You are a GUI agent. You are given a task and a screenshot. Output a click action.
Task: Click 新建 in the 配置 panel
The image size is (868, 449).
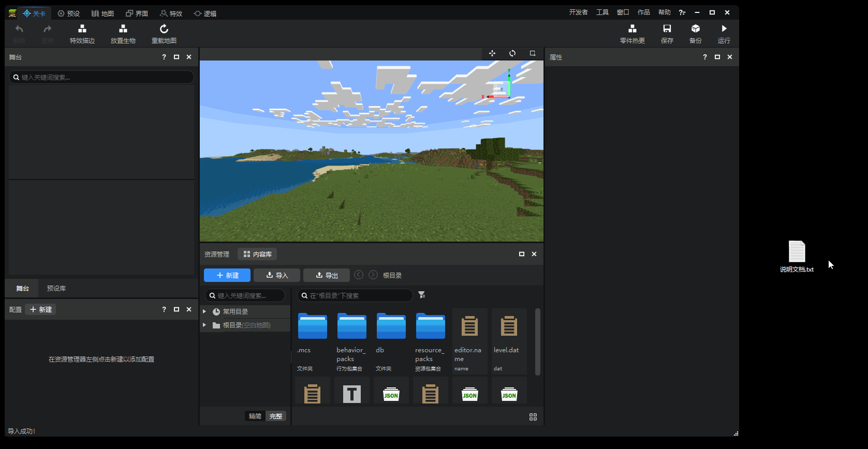click(41, 309)
